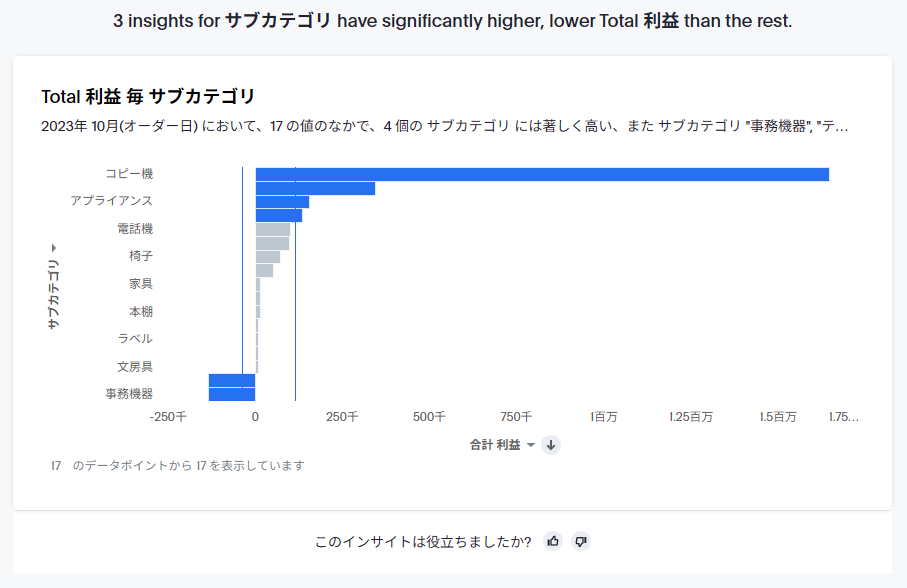Open the 合計 利益 axis dropdown caret
Image resolution: width=907 pixels, height=588 pixels.
[531, 445]
